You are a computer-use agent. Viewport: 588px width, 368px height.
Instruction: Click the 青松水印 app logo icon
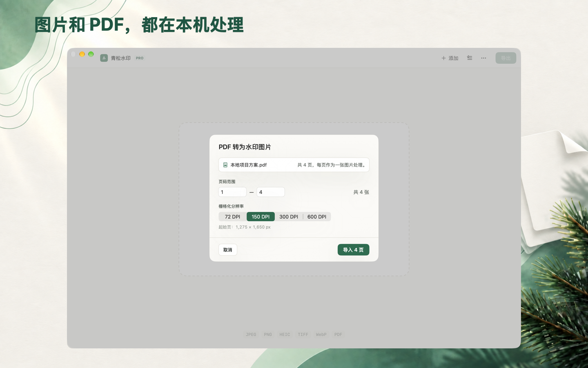(x=104, y=58)
